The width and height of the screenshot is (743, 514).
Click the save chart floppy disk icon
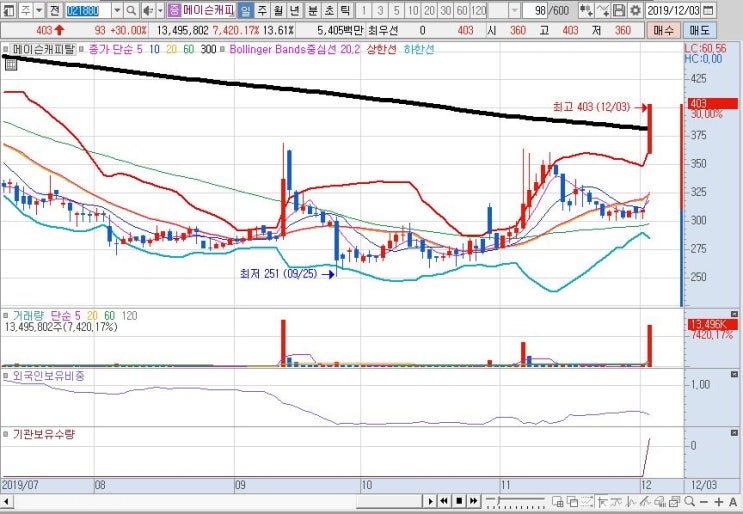[618, 10]
